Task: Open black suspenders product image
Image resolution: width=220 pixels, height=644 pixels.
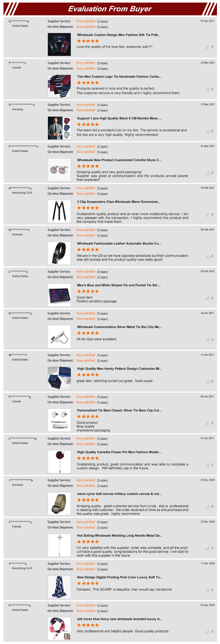Action: click(x=59, y=211)
